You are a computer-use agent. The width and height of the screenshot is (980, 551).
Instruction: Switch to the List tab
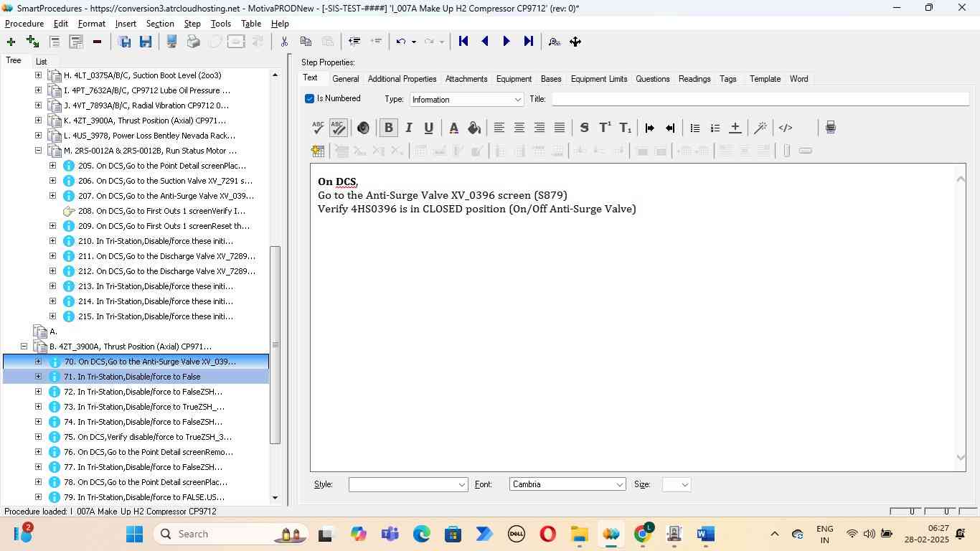42,62
